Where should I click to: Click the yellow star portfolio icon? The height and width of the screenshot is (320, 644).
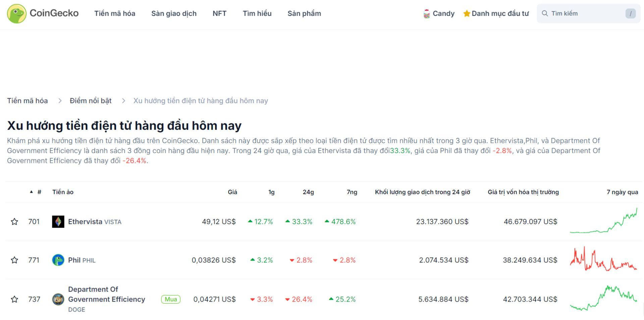466,13
